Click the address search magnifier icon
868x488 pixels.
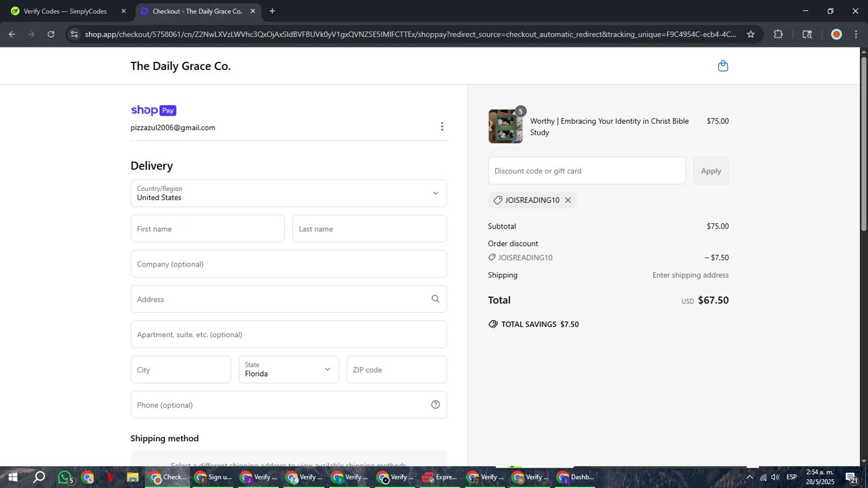point(435,299)
